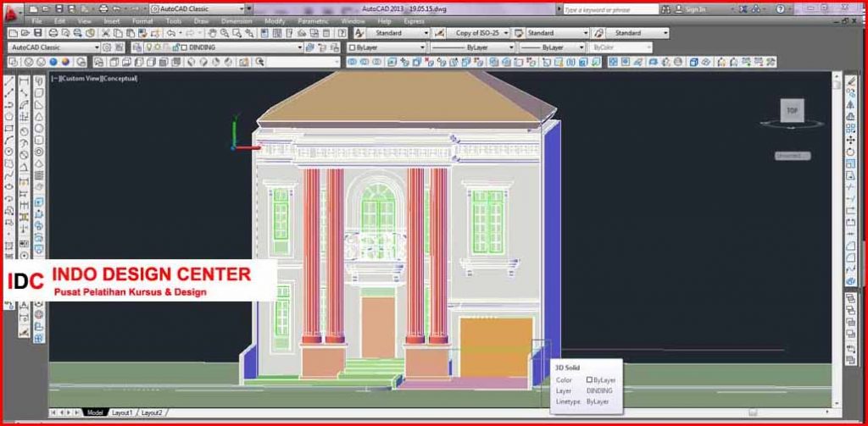Select the Rotate tool in Modify toolbar
The height and width of the screenshot is (426, 868).
[851, 152]
